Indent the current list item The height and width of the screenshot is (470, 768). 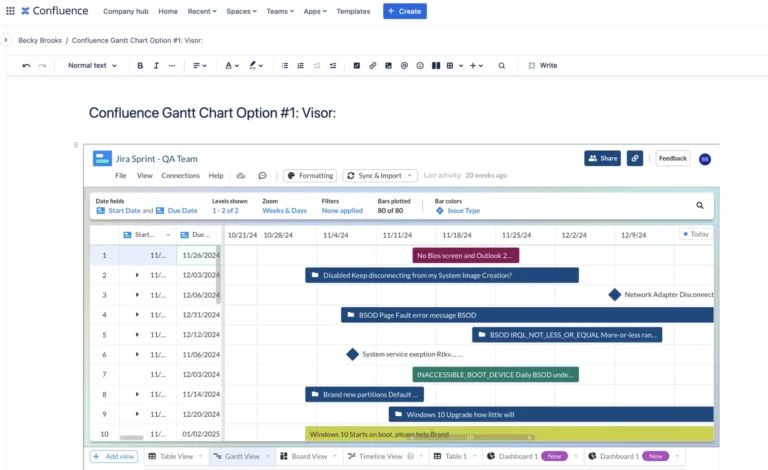tap(333, 66)
